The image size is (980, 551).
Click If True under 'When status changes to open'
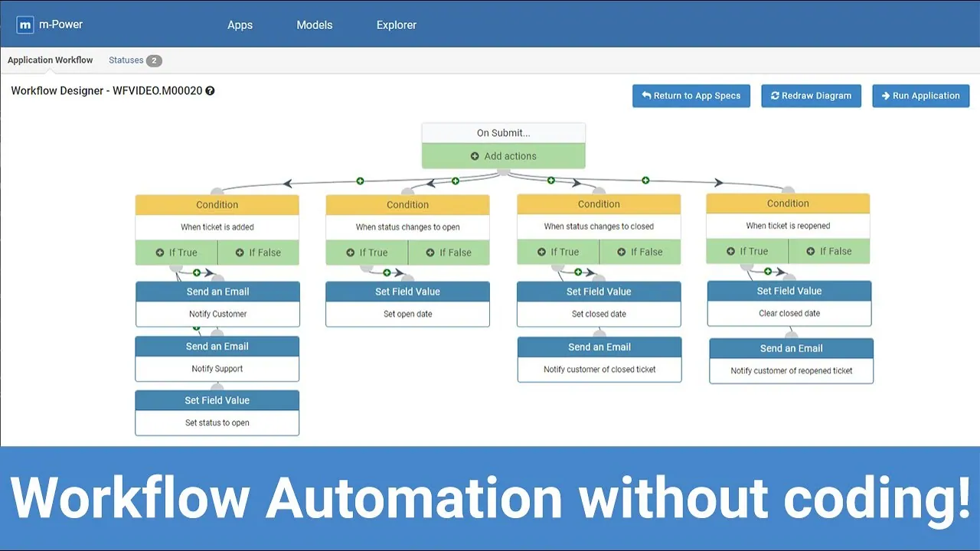pyautogui.click(x=367, y=253)
